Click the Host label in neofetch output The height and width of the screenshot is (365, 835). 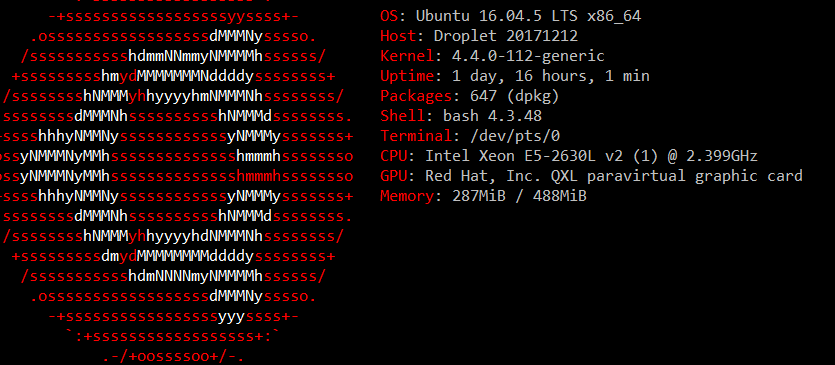point(398,36)
